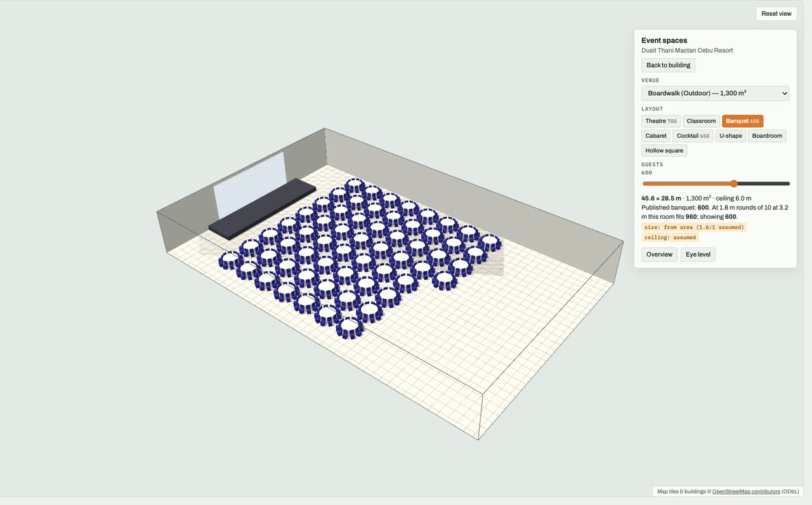Image resolution: width=812 pixels, height=505 pixels.
Task: Choose the Classroom layout
Action: (701, 121)
